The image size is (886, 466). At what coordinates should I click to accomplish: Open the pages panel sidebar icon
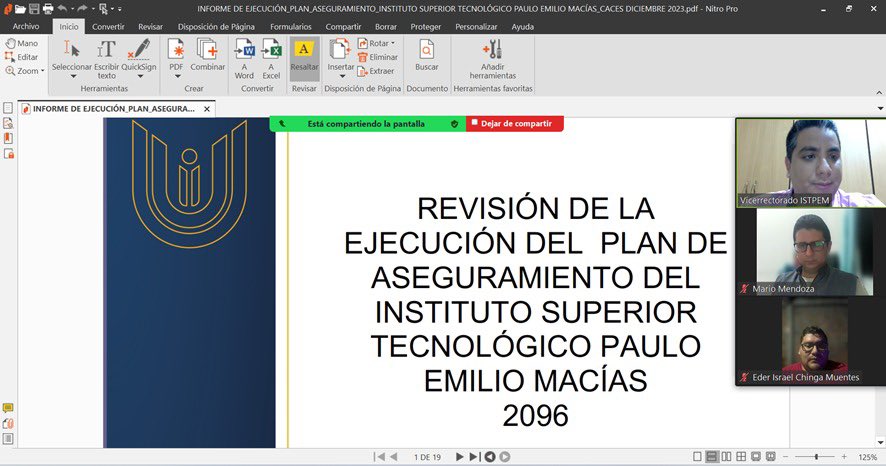coord(8,108)
